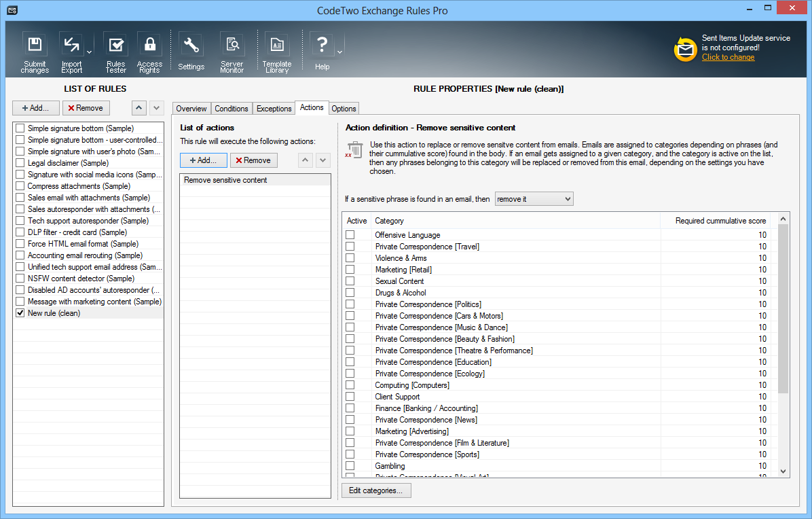Screen dimensions: 812x519
Task: Activate Private Correspondence [Travel] checkbox
Action: point(350,246)
